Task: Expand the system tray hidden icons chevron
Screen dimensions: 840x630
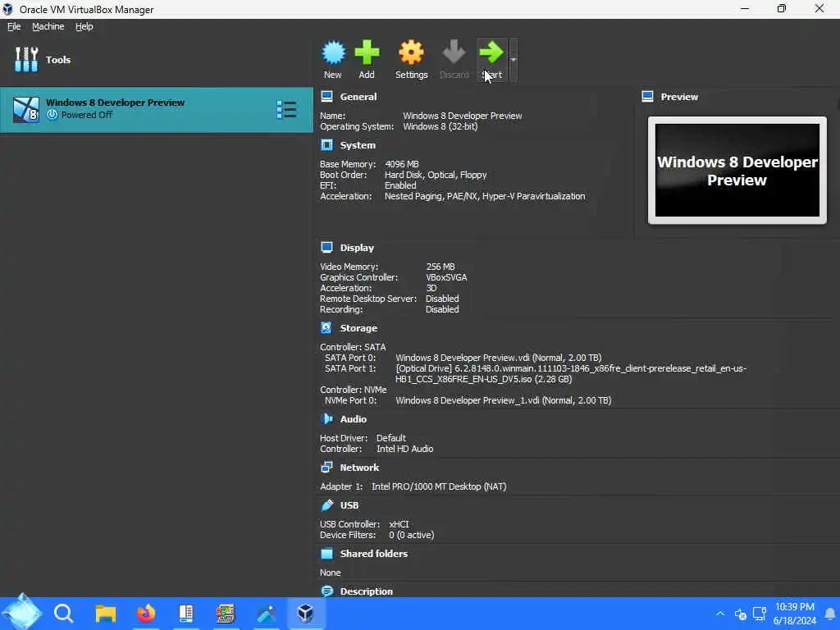Action: (x=720, y=614)
